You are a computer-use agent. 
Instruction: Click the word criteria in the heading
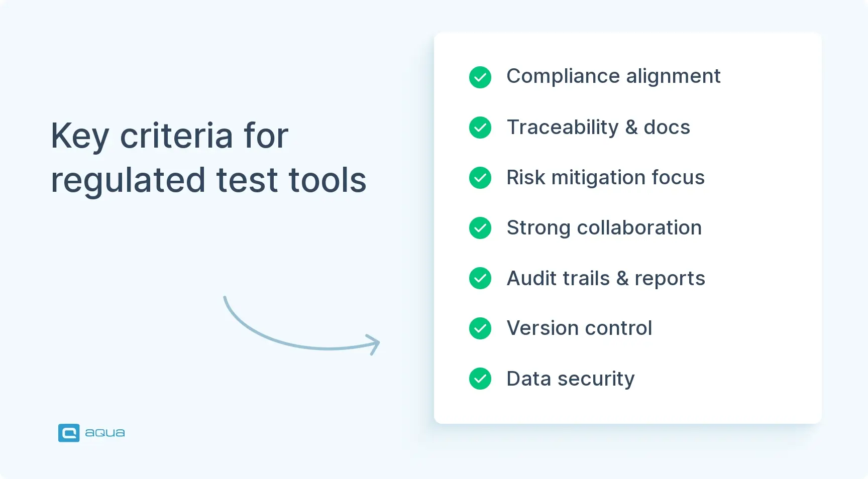(176, 136)
